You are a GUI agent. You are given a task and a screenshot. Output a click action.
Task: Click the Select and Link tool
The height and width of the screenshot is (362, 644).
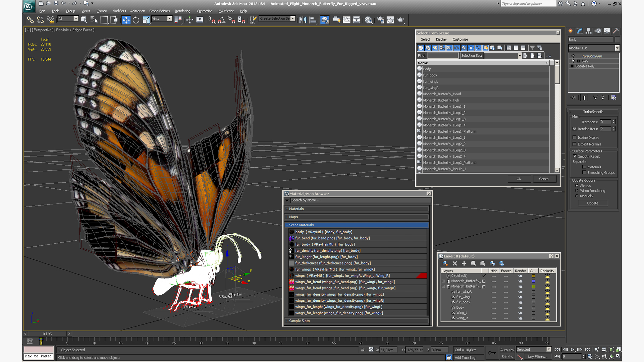click(30, 20)
